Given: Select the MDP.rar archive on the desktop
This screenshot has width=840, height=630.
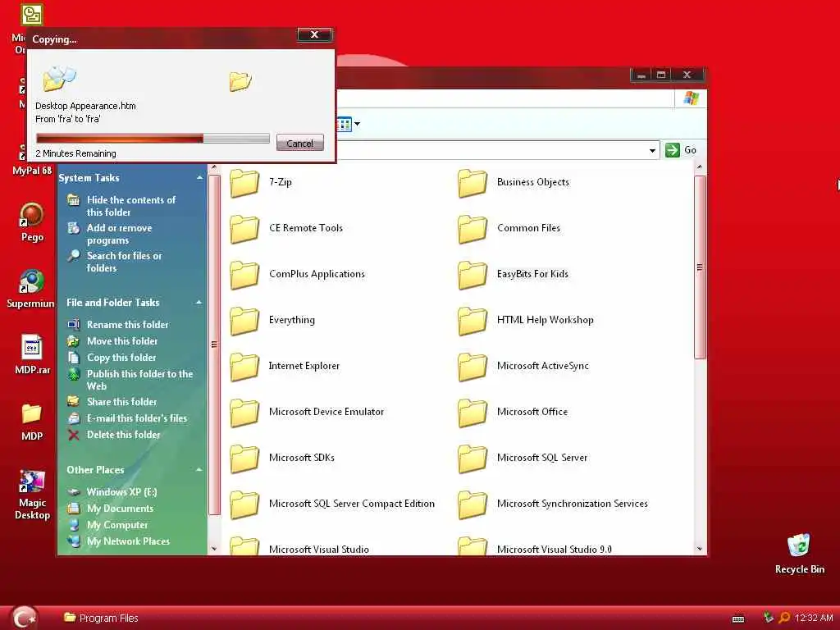Looking at the screenshot, I should 32,348.
